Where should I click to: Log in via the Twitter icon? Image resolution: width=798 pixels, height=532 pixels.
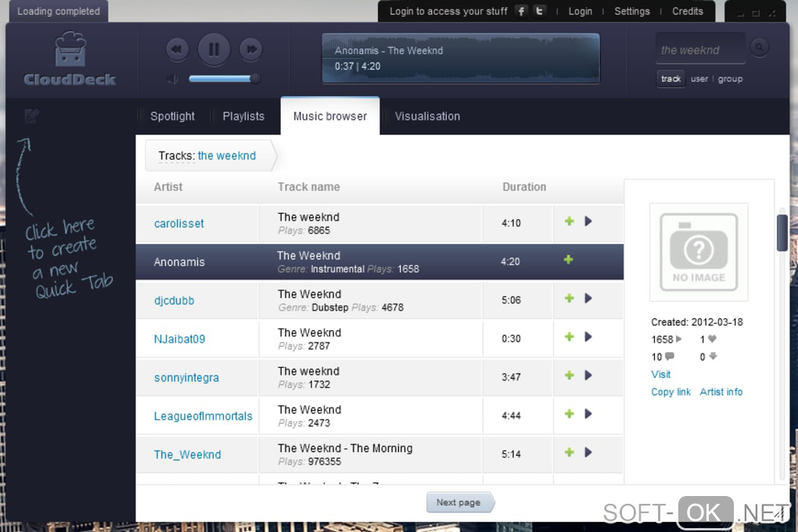539,11
